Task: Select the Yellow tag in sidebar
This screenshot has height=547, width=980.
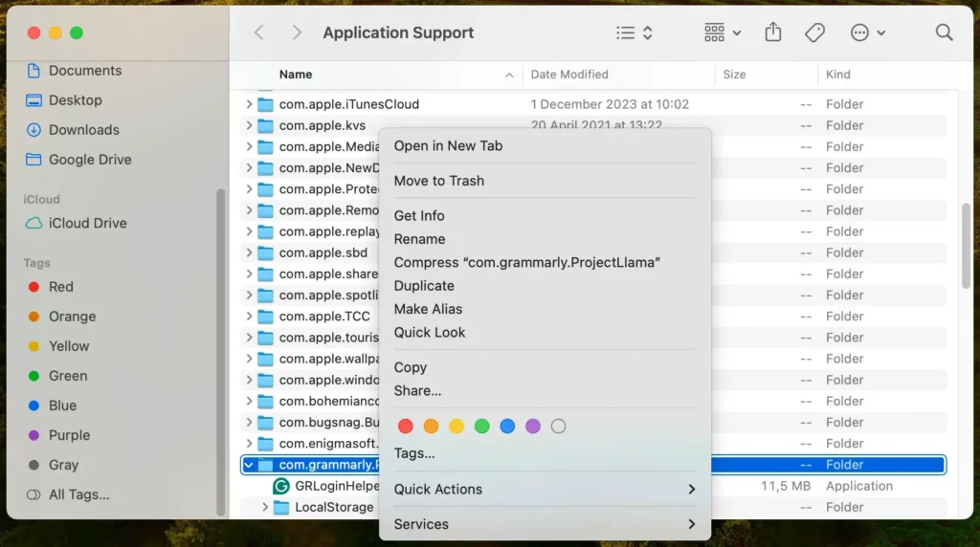Action: tap(58, 346)
